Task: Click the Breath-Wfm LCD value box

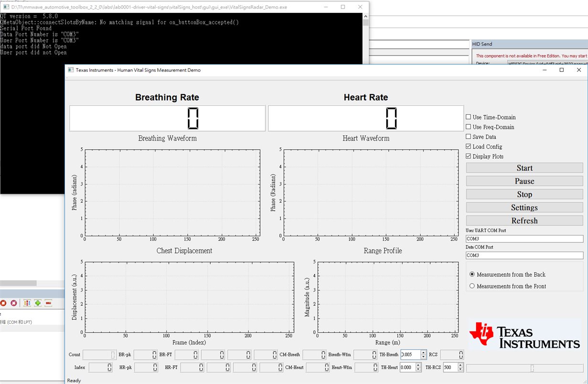Action: click(x=365, y=355)
